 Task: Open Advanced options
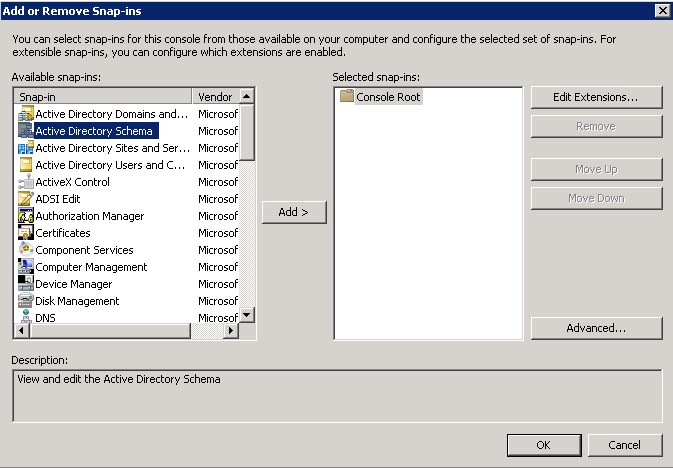pyautogui.click(x=597, y=328)
